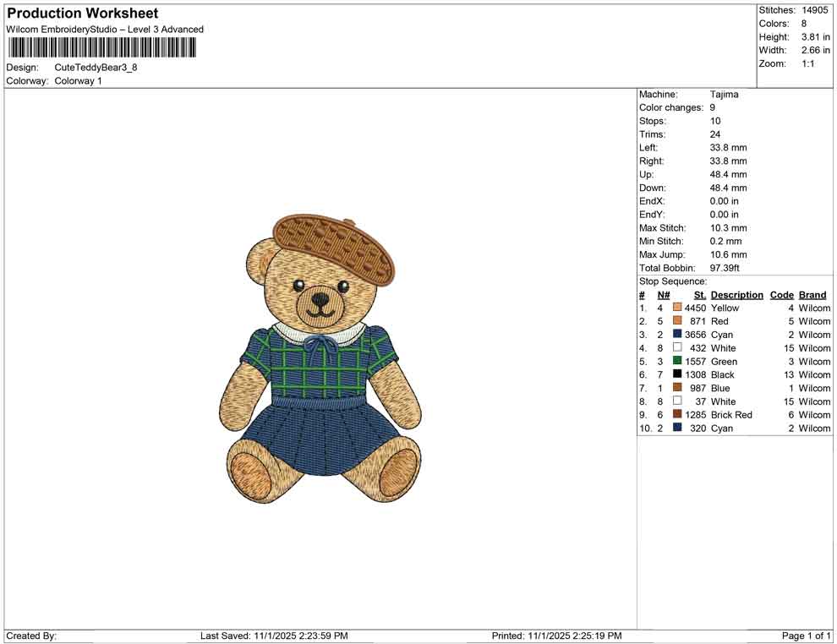Click the Colorway 1 label
Screen dimensions: 837x644
78,80
